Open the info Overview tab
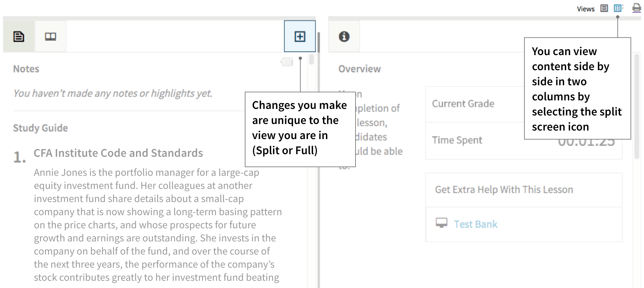644x288 pixels. pyautogui.click(x=344, y=36)
